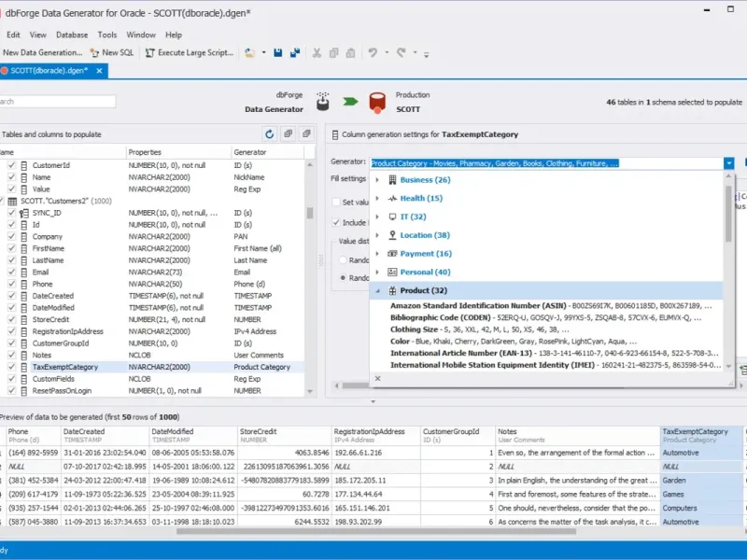747x560 pixels.
Task: Open the Database menu
Action: tap(72, 35)
